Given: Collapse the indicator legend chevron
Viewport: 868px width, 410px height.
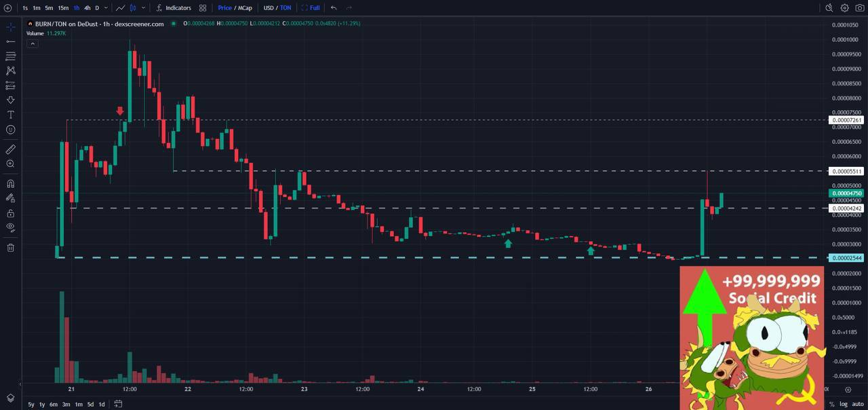Looking at the screenshot, I should coord(32,43).
